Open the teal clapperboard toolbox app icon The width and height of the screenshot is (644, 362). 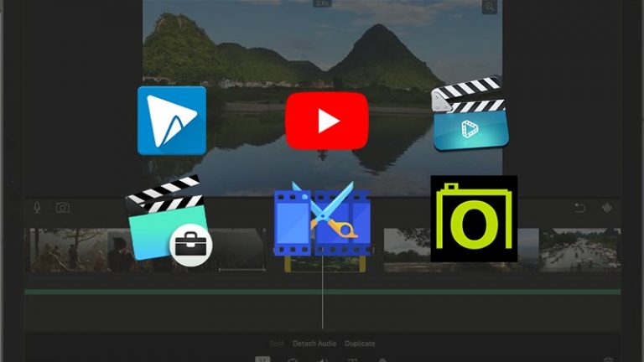[169, 221]
